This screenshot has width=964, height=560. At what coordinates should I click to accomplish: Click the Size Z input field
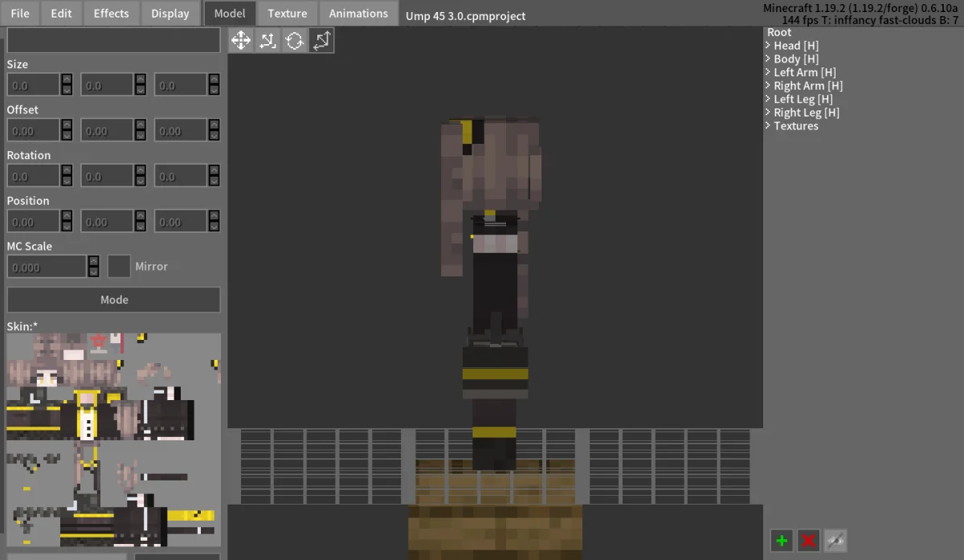pyautogui.click(x=181, y=85)
